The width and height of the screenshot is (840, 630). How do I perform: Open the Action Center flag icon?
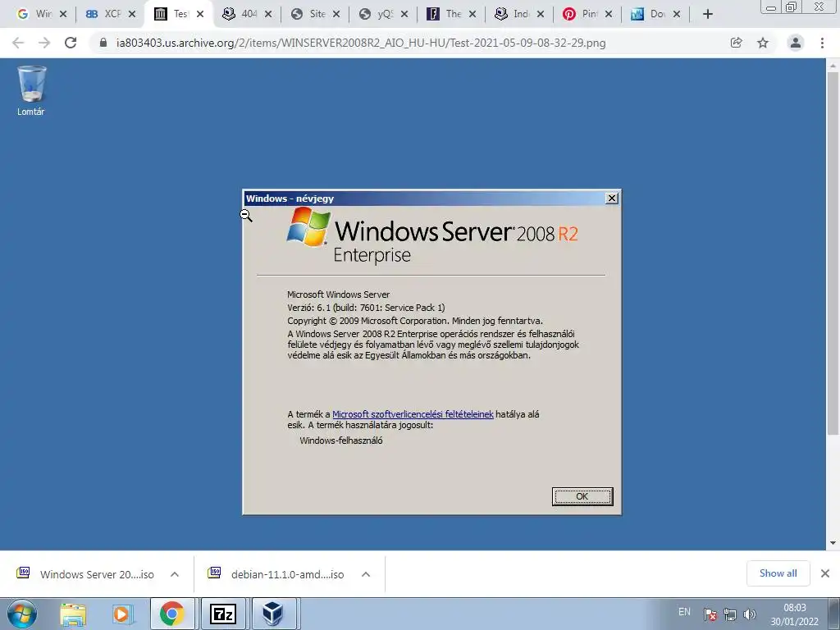(710, 614)
